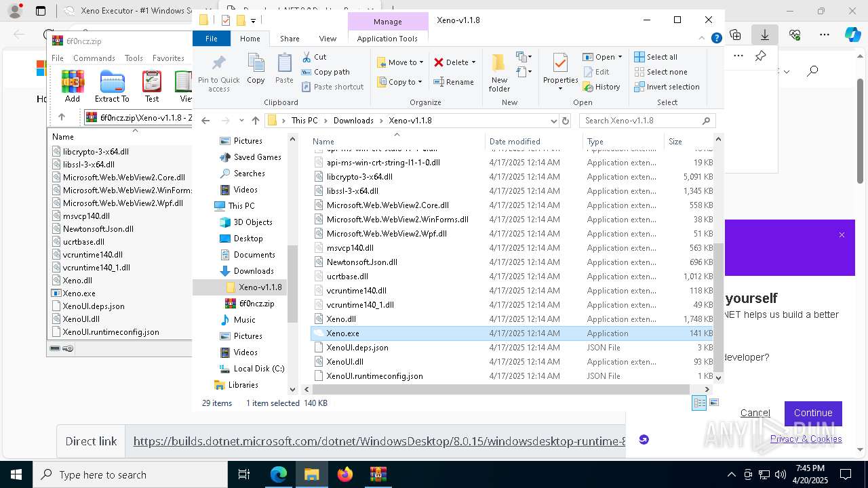
Task: Go up one level in Explorer
Action: [255, 121]
